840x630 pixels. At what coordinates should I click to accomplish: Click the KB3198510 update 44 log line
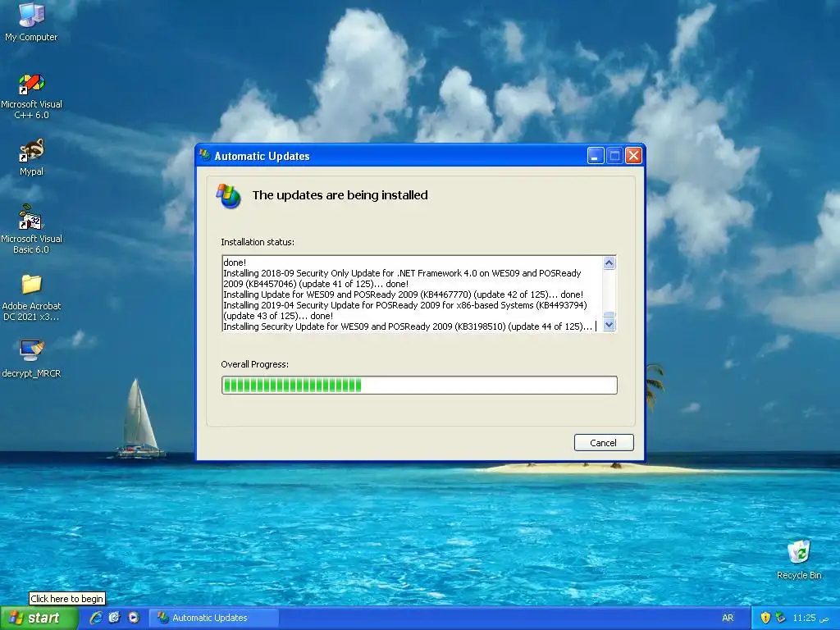(408, 326)
